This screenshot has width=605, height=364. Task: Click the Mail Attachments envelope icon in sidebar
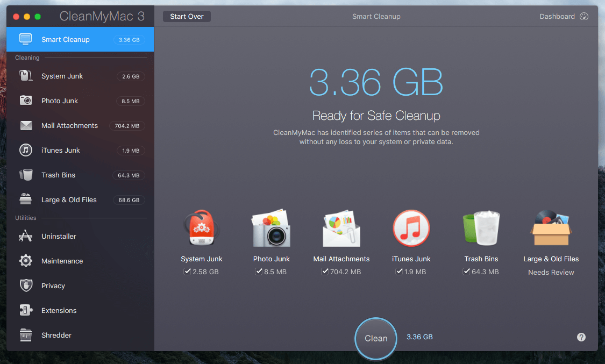[x=26, y=125]
